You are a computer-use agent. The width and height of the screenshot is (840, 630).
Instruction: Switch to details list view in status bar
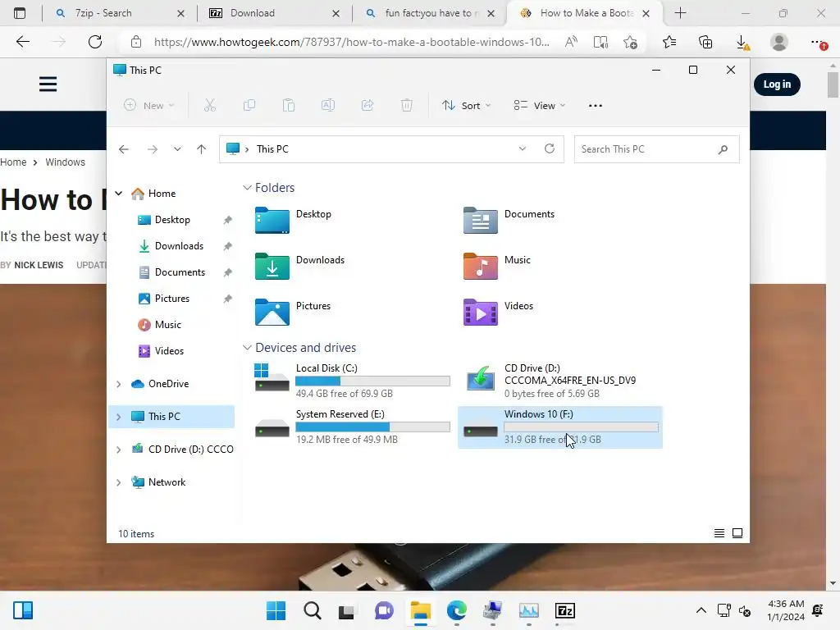[x=719, y=533]
